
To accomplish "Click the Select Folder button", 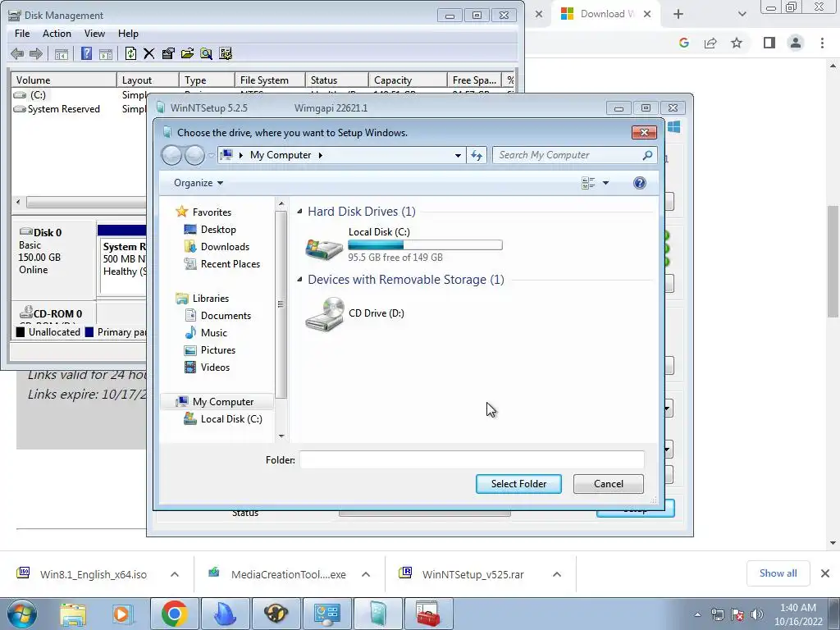I will coord(518,484).
